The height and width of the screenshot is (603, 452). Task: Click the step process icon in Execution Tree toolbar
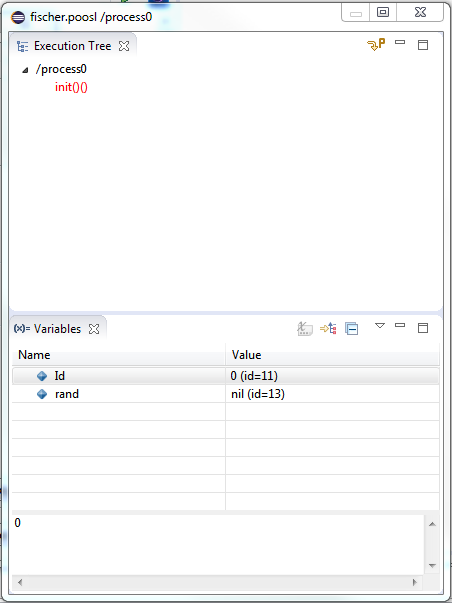(376, 45)
